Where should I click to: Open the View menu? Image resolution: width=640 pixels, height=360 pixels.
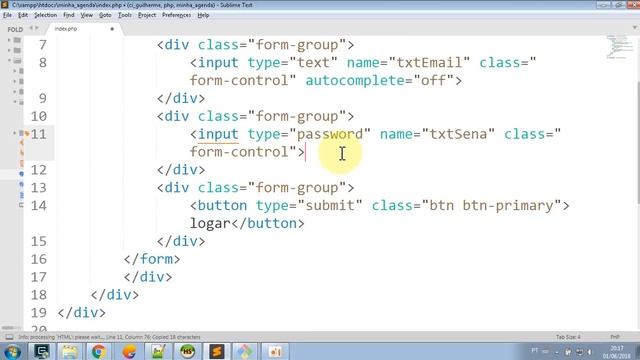click(87, 15)
